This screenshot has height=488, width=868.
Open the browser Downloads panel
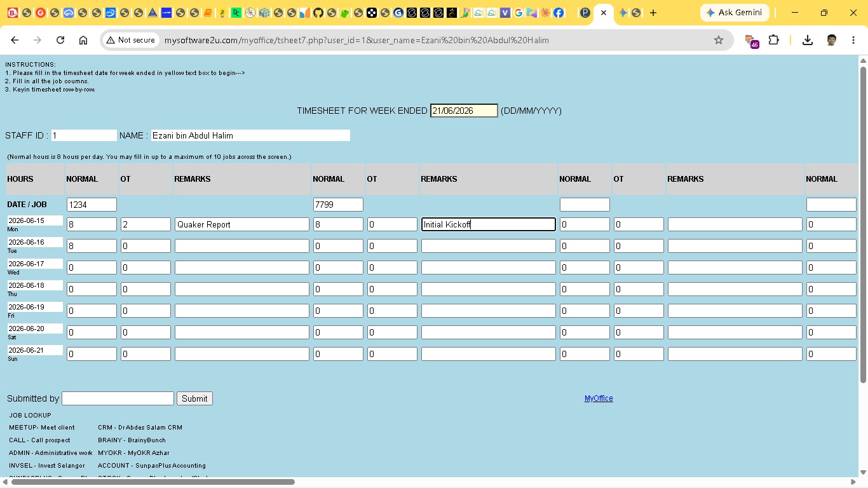tap(808, 40)
